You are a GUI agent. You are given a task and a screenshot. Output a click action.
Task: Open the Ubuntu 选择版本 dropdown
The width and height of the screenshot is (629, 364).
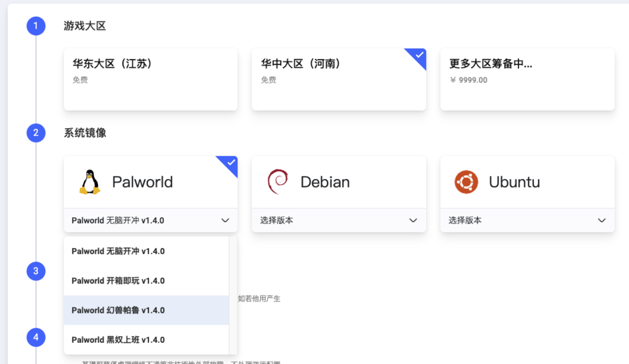(527, 220)
